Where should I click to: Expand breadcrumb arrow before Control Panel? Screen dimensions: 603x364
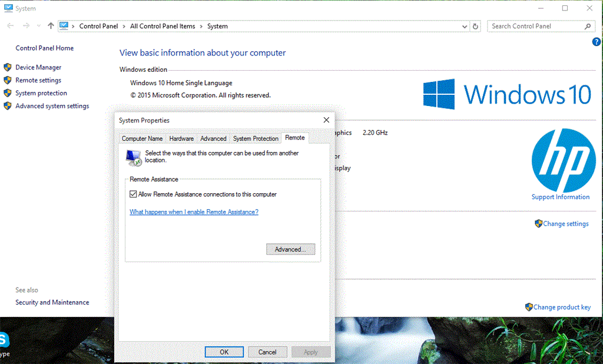point(73,26)
